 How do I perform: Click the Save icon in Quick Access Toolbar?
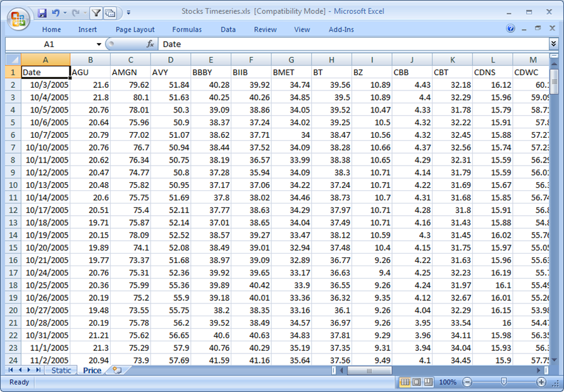coord(42,12)
